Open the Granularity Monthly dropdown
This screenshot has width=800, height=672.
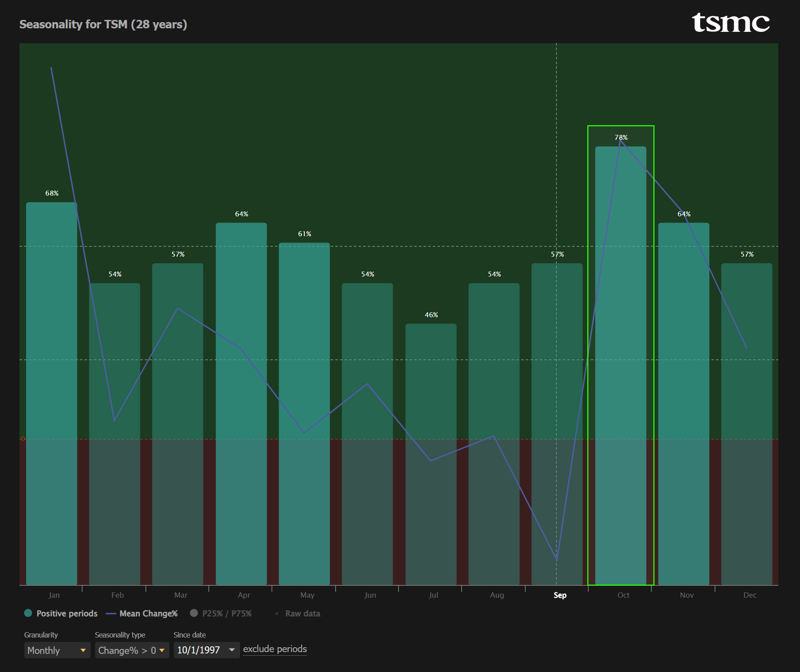(57, 650)
